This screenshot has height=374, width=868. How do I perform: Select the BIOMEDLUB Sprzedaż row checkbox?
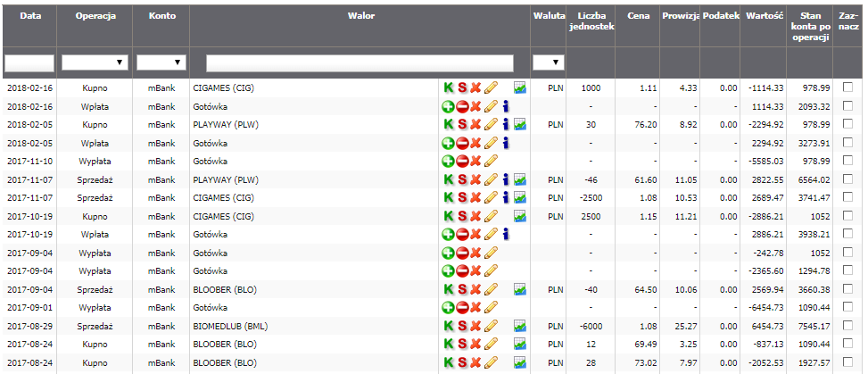point(847,325)
